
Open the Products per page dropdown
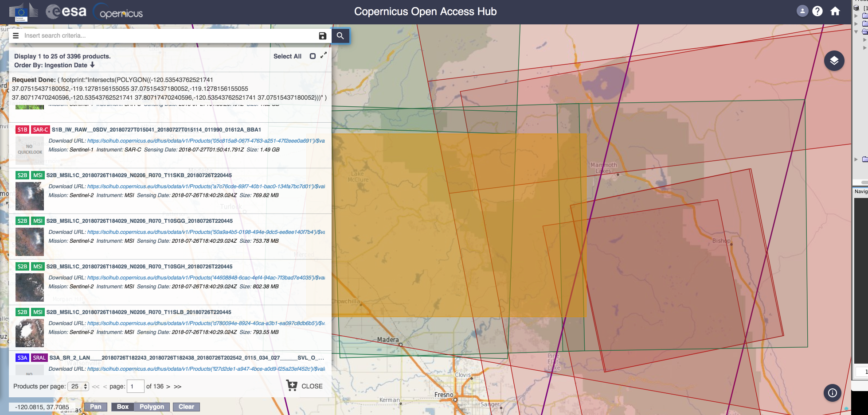78,387
